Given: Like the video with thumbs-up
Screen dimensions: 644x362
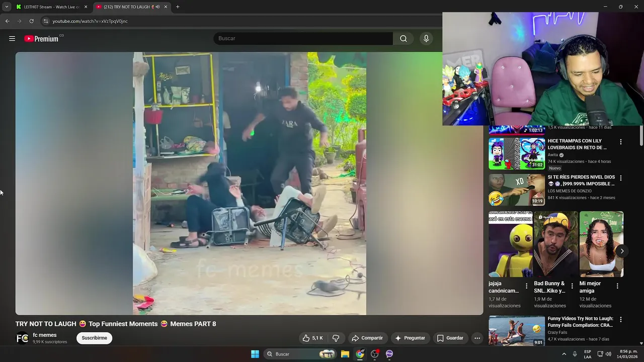Looking at the screenshot, I should tap(312, 338).
